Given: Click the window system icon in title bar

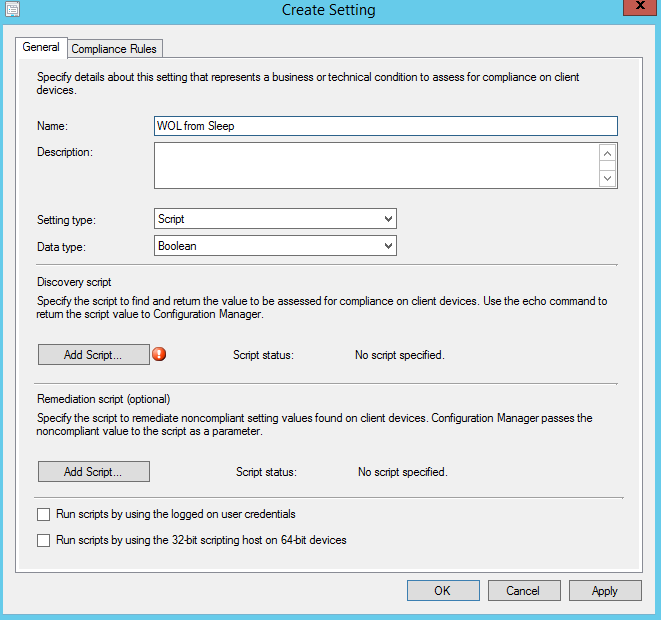Looking at the screenshot, I should click(10, 9).
